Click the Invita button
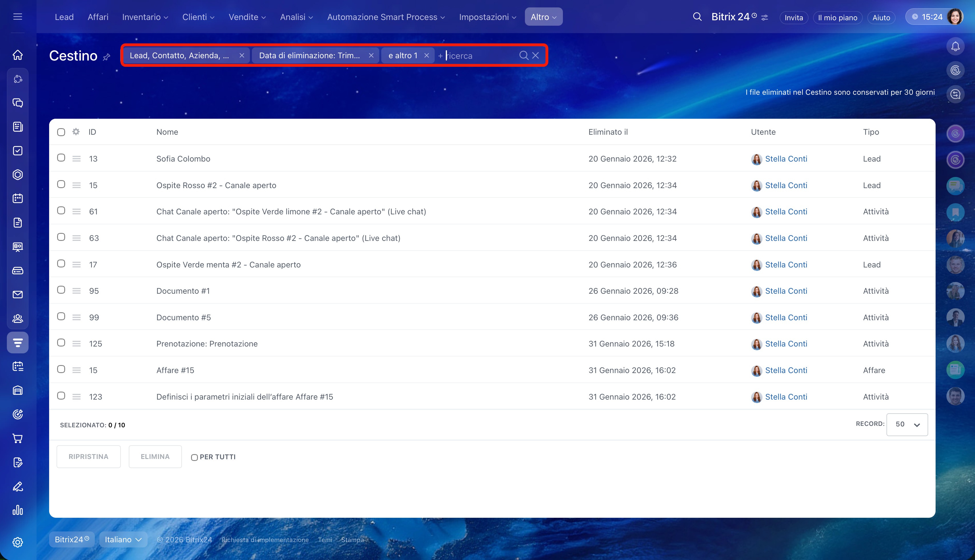Image resolution: width=975 pixels, height=560 pixels. [793, 18]
